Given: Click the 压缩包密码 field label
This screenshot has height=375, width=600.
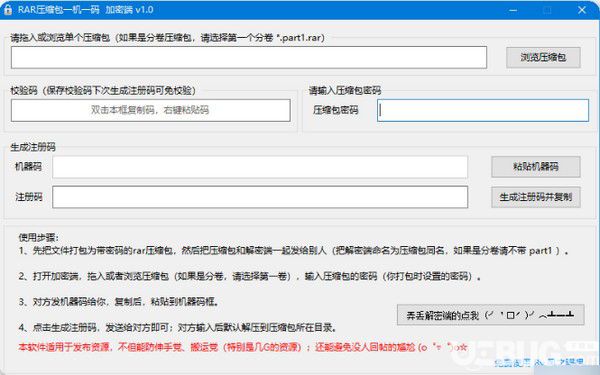Looking at the screenshot, I should 336,110.
